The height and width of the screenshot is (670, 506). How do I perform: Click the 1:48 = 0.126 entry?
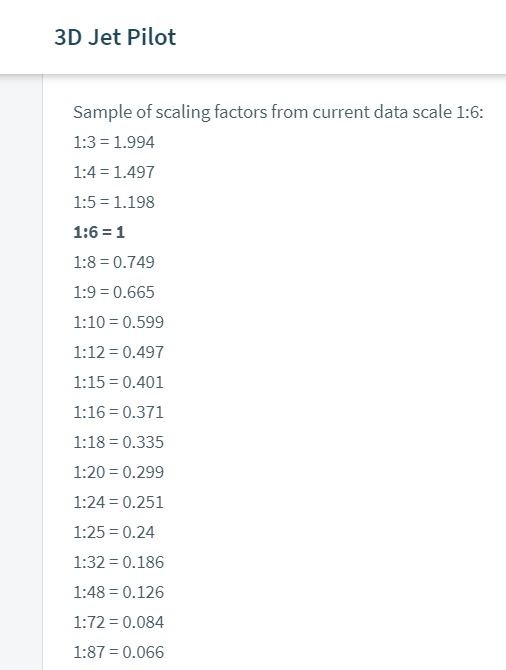tap(118, 592)
